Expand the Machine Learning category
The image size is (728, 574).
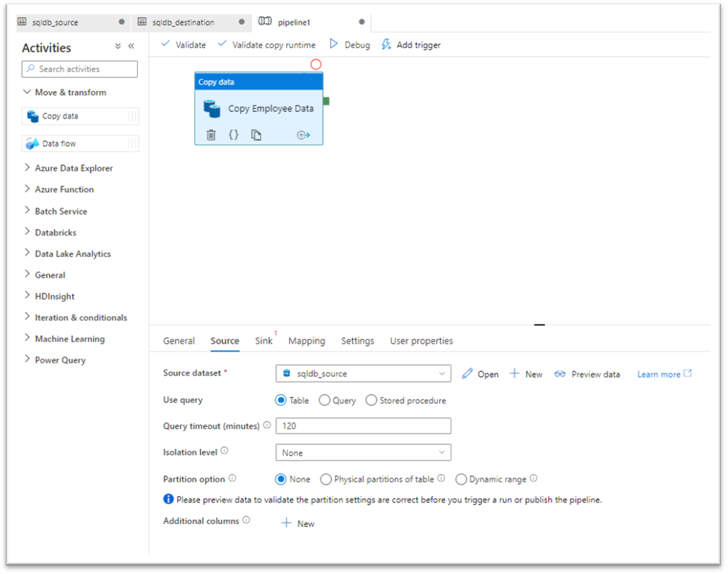coord(70,338)
